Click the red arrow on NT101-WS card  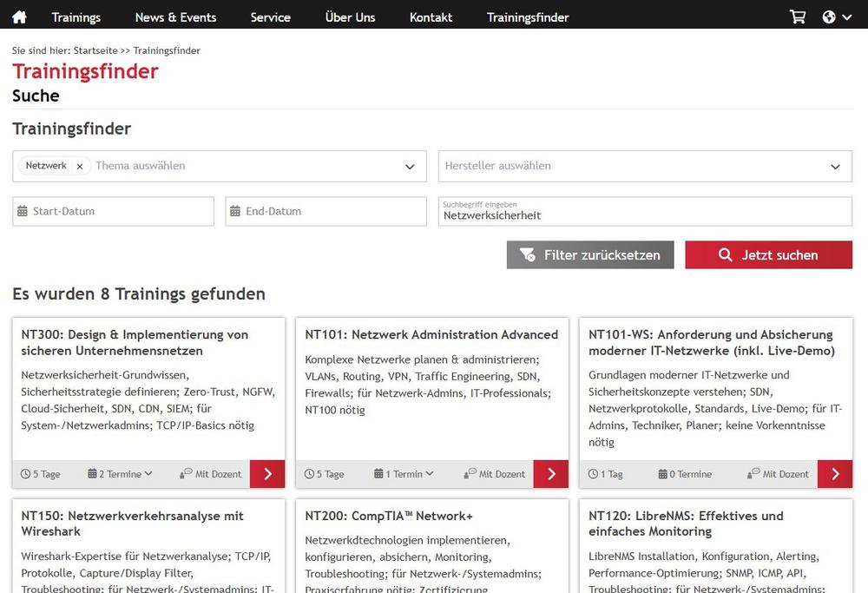pos(834,474)
